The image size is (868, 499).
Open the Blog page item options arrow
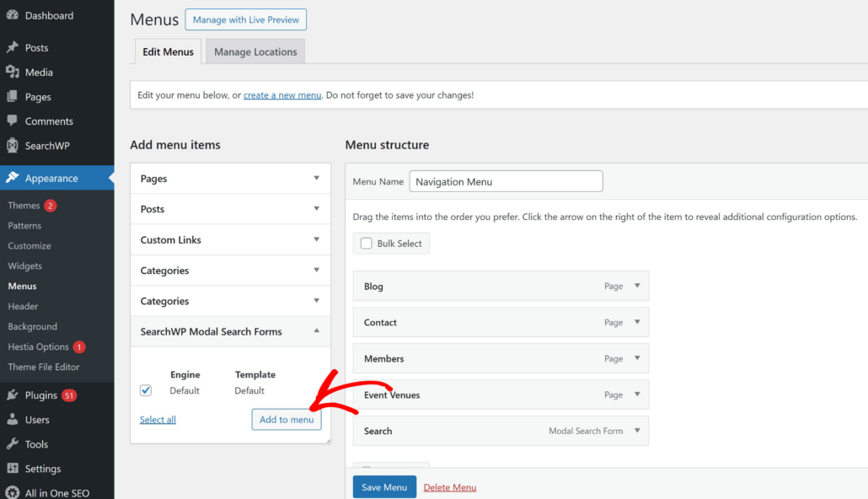pos(637,286)
